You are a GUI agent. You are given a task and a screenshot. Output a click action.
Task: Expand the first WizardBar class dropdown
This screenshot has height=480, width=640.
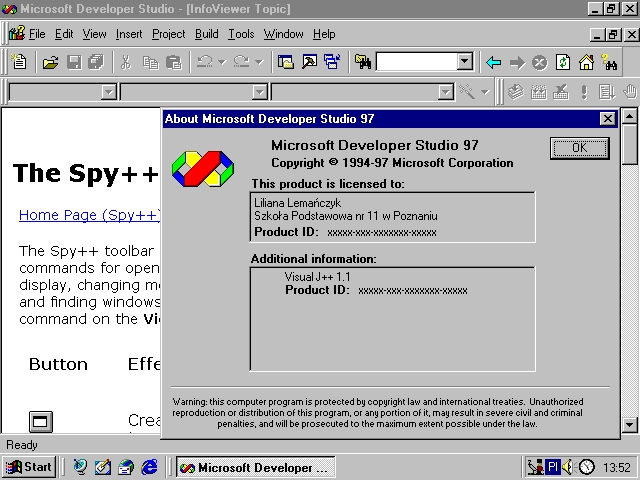[109, 92]
